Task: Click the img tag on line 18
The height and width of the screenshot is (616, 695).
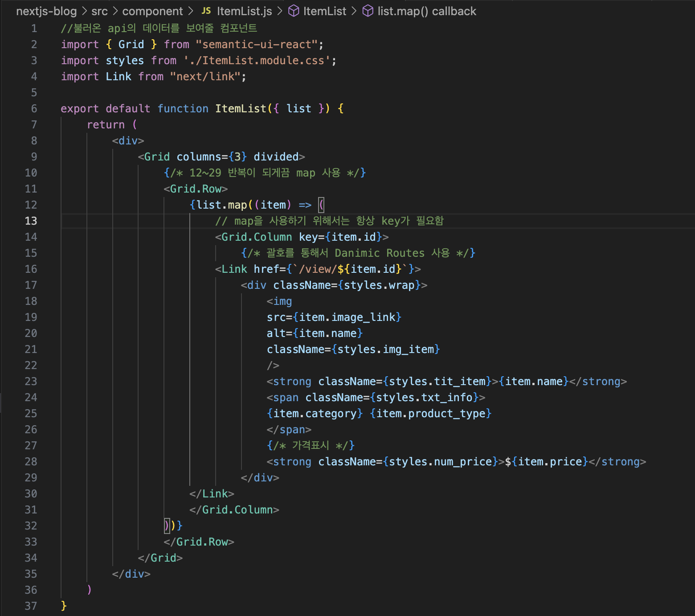Action: pyautogui.click(x=279, y=301)
